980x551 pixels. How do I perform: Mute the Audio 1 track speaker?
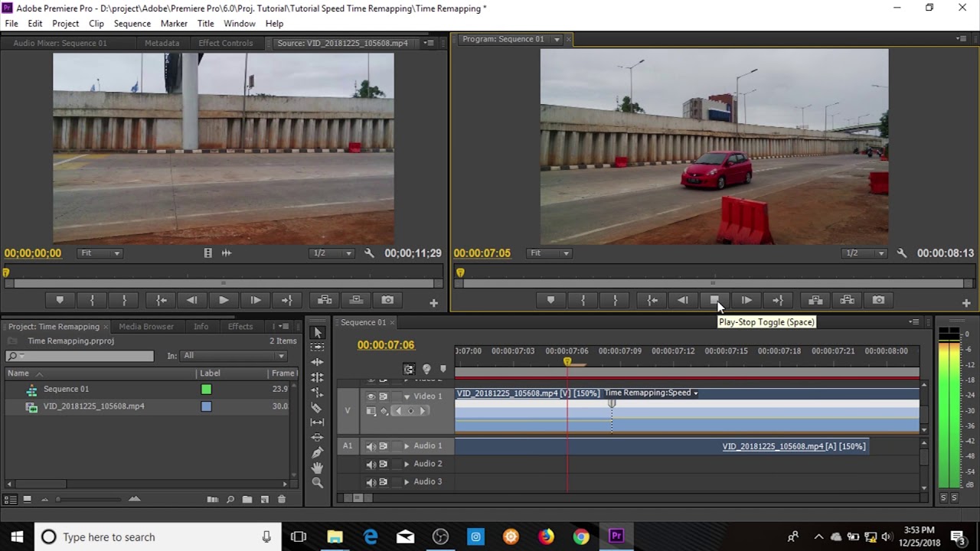[x=371, y=446]
